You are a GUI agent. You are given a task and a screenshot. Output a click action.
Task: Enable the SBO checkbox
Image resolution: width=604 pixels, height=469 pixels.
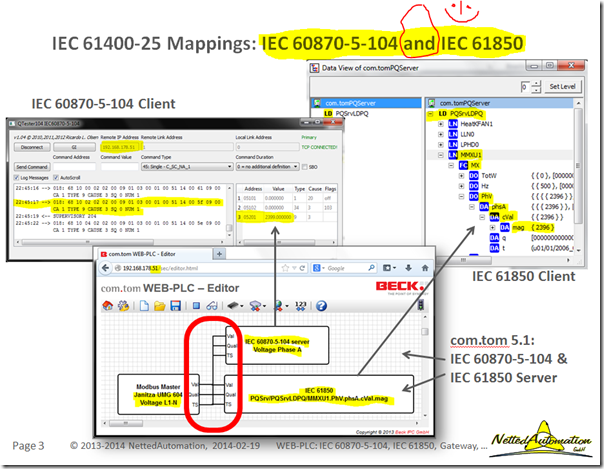[x=305, y=167]
